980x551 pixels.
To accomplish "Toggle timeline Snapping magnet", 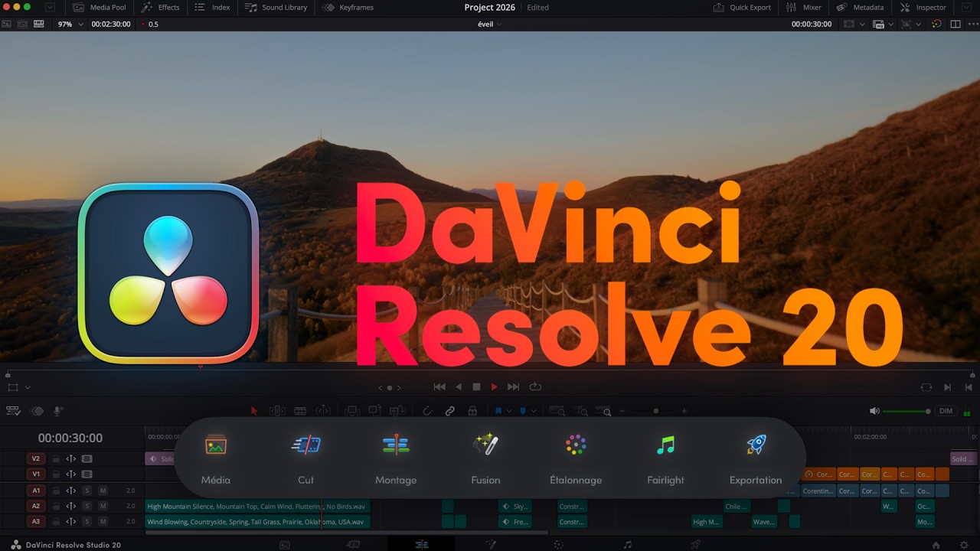I will (428, 411).
